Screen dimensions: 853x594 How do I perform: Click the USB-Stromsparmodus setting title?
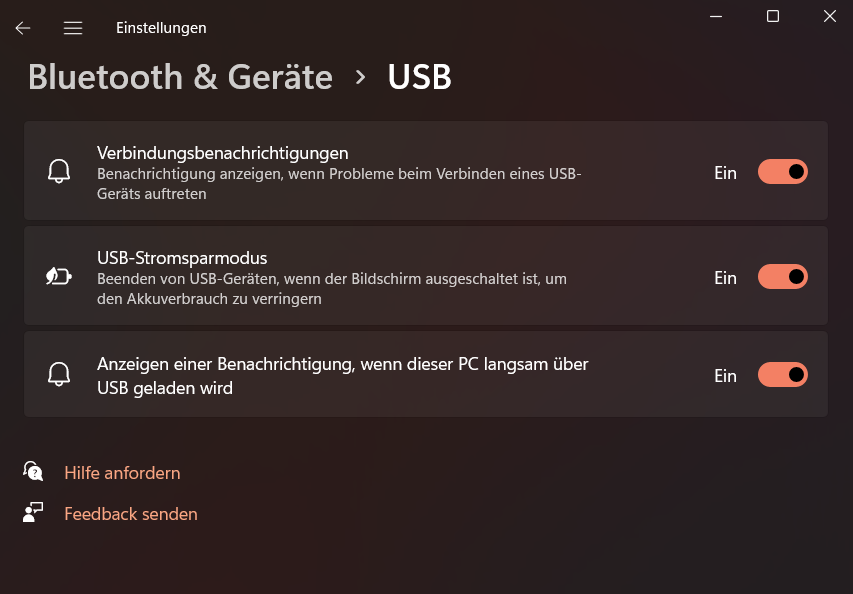[182, 258]
